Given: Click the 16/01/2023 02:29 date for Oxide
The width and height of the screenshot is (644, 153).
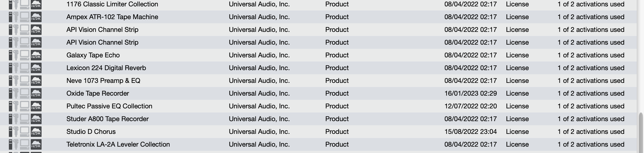Looking at the screenshot, I should [x=471, y=93].
